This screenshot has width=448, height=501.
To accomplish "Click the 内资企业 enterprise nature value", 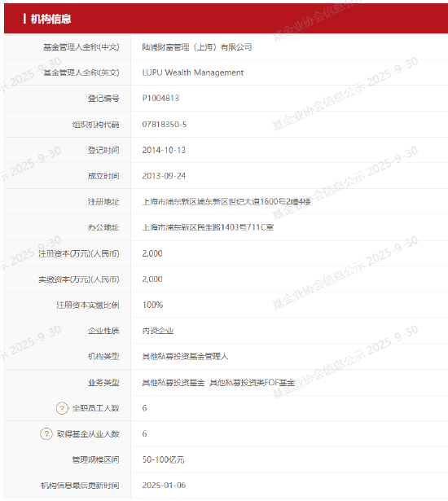I will coord(158,331).
